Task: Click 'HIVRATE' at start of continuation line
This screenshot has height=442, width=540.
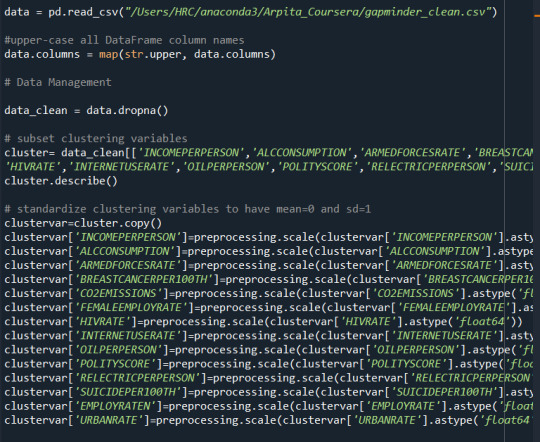Action: pyautogui.click(x=33, y=167)
